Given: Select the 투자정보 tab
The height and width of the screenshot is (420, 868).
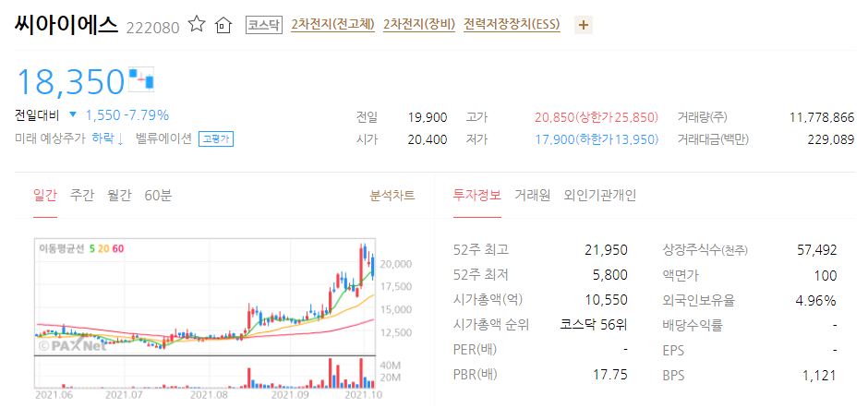Looking at the screenshot, I should pos(477,196).
